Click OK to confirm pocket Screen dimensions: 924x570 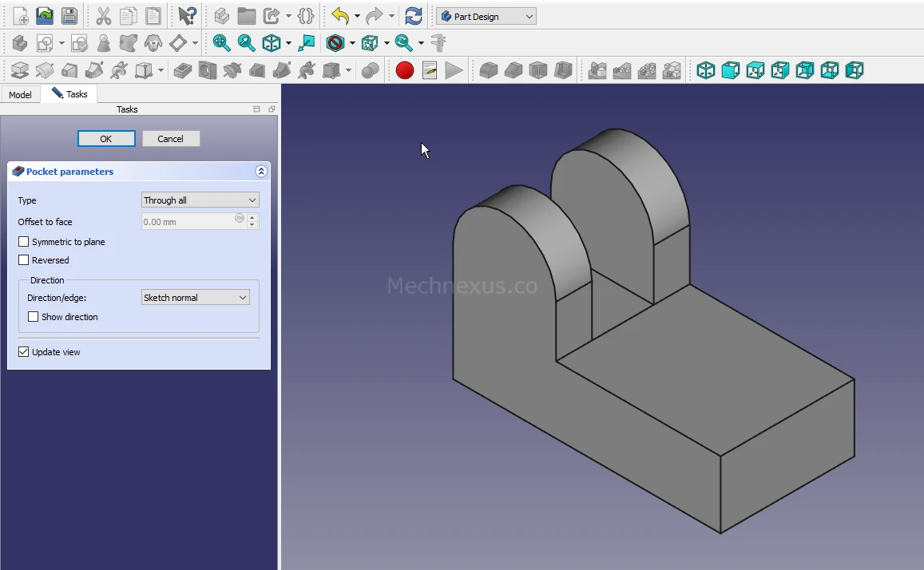[x=106, y=139]
